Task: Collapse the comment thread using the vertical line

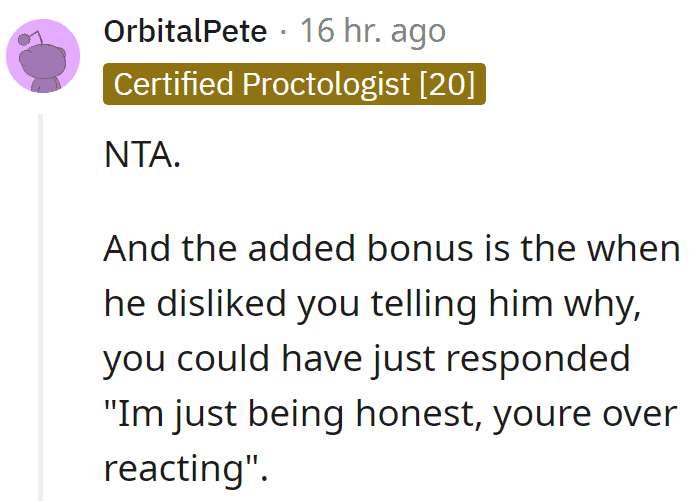Action: point(40,307)
